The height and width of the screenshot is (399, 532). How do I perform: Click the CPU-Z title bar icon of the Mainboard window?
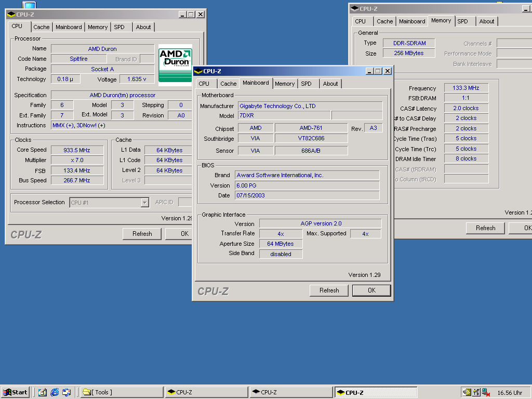coord(198,71)
